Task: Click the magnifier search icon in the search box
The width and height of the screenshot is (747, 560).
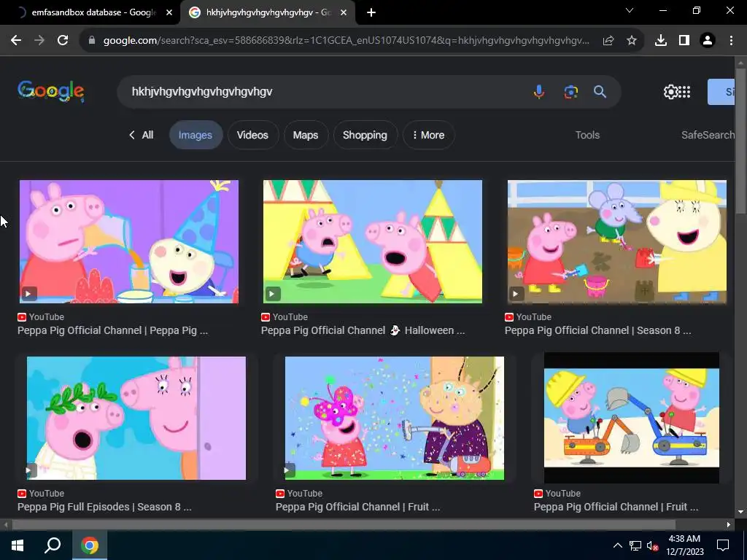Action: coord(600,91)
